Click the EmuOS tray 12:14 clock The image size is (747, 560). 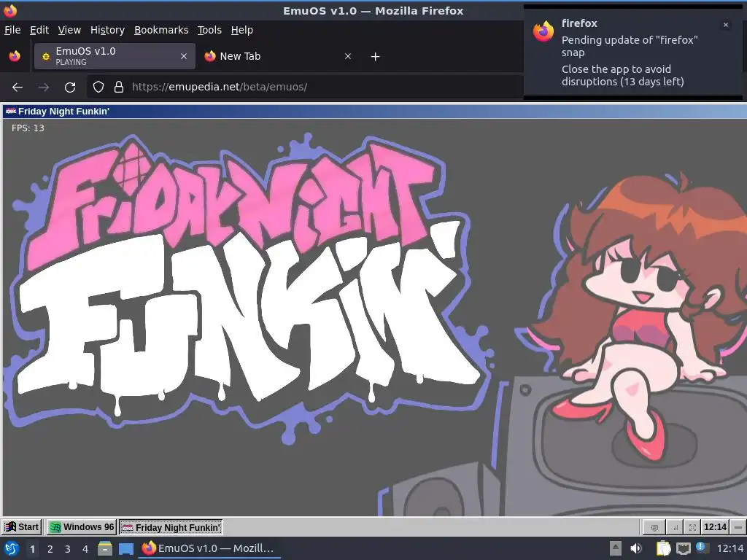point(715,527)
